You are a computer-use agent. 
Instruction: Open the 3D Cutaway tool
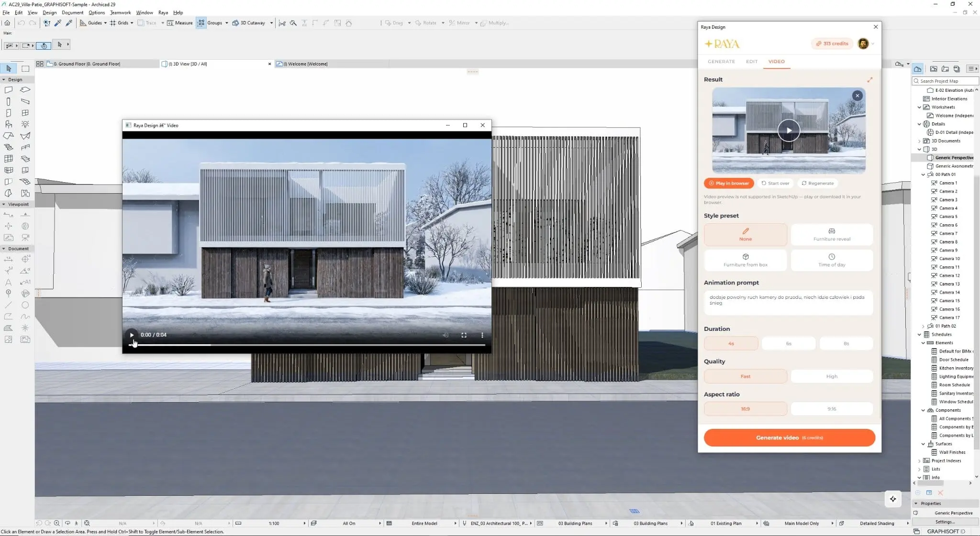pos(249,23)
